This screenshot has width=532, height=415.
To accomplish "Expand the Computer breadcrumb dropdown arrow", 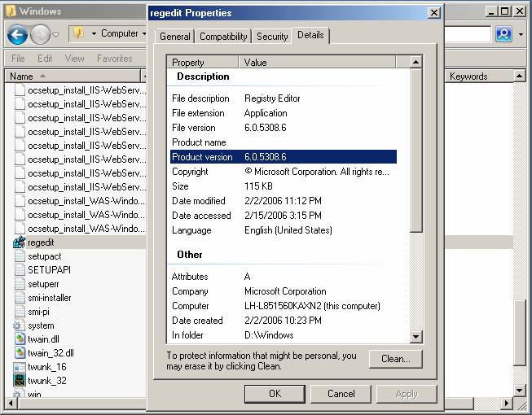I will tap(144, 34).
